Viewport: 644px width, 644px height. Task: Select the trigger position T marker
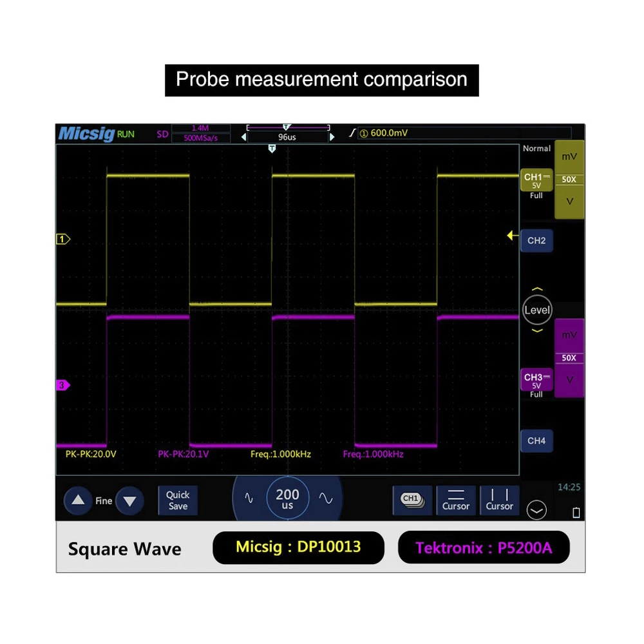272,148
